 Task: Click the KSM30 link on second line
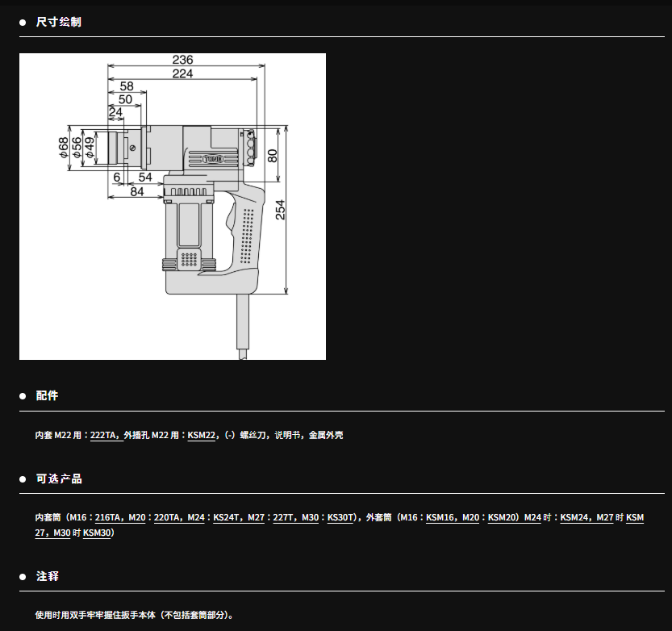tap(97, 533)
